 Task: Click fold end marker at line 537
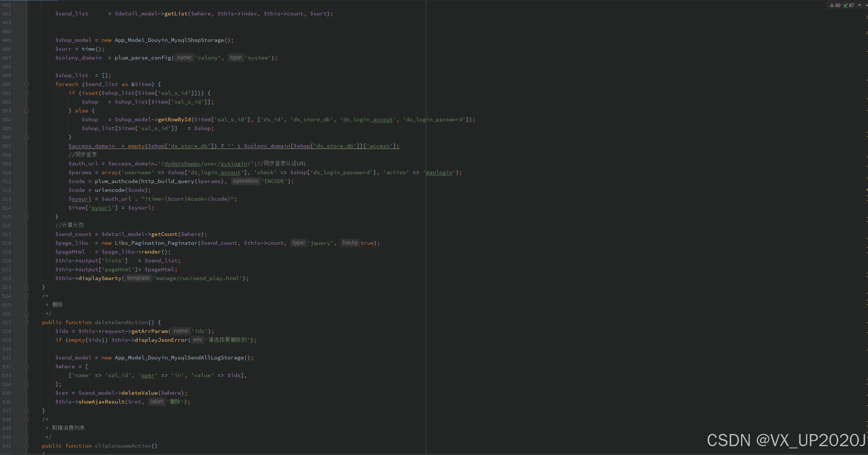point(26,411)
